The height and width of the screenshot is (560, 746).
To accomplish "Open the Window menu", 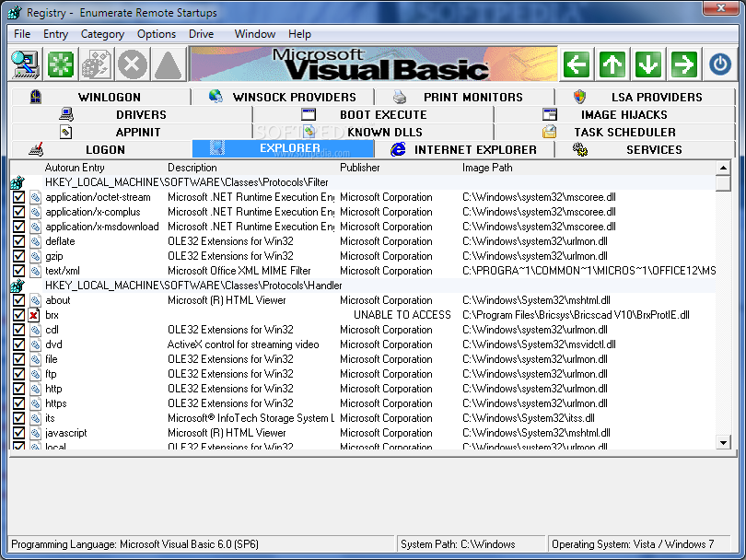I will click(x=255, y=34).
